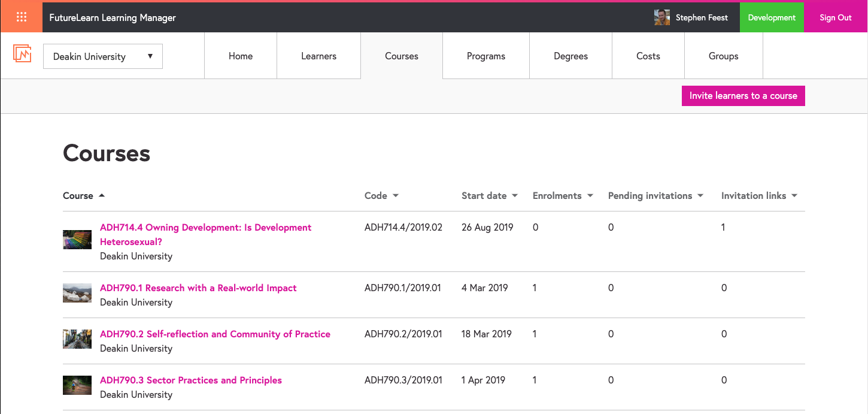The height and width of the screenshot is (414, 868).
Task: Click the forest thumbnail for ADH790.3
Action: [77, 385]
